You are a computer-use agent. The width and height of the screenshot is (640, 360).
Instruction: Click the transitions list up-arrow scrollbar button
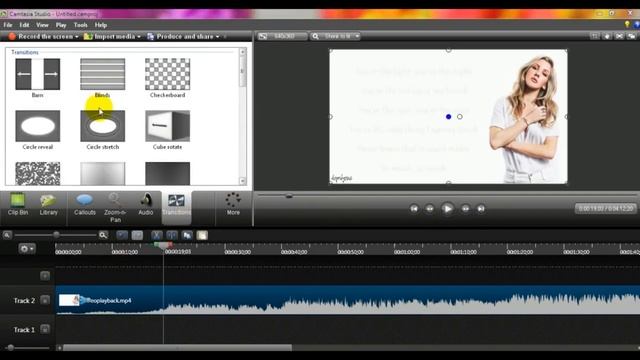coord(242,52)
